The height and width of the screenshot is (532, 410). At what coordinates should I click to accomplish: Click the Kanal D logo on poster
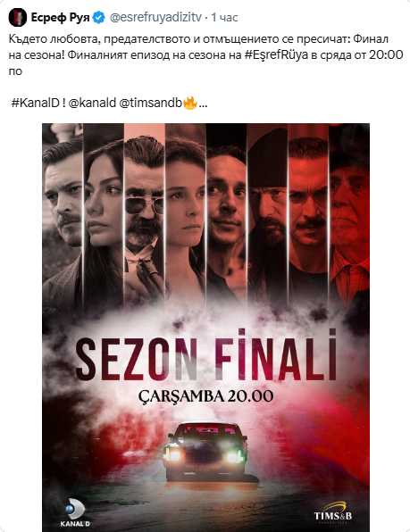click(x=75, y=512)
